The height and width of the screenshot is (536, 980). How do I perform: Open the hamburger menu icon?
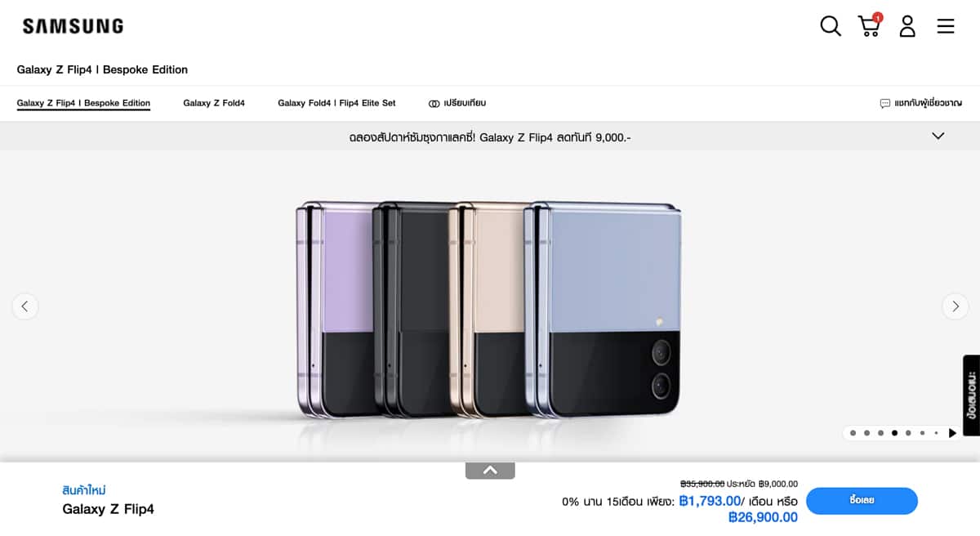946,26
